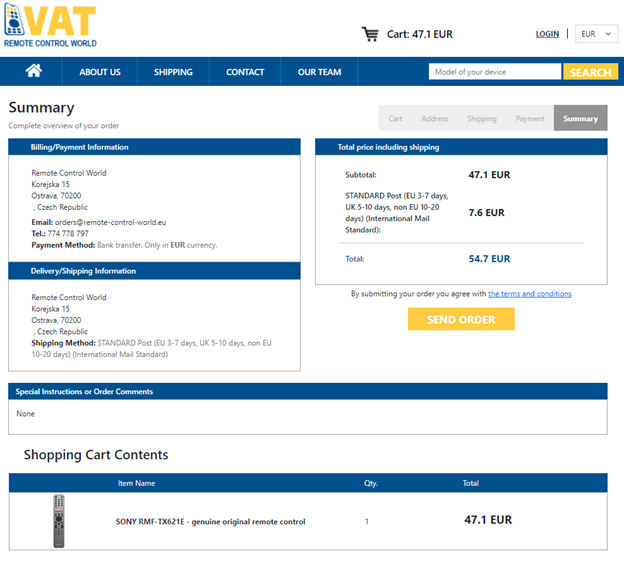Open the ABOUT US menu item
Screen dimensions: 624x561
[100, 72]
